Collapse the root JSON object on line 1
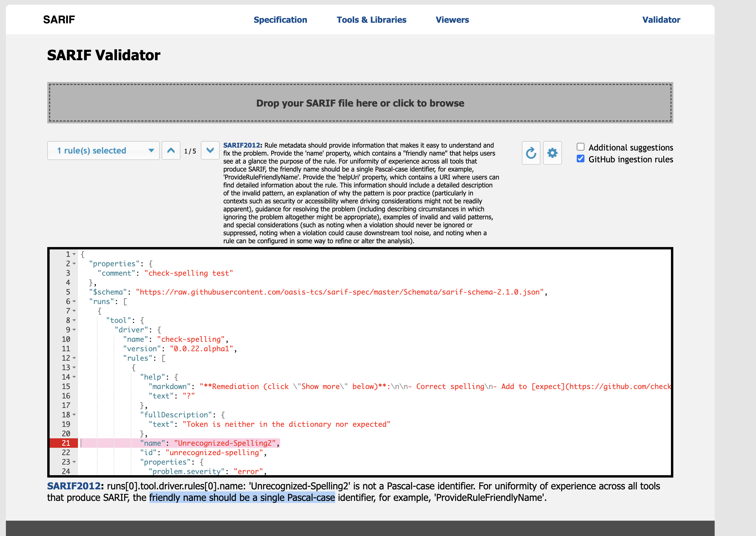This screenshot has width=756, height=536. 74,254
